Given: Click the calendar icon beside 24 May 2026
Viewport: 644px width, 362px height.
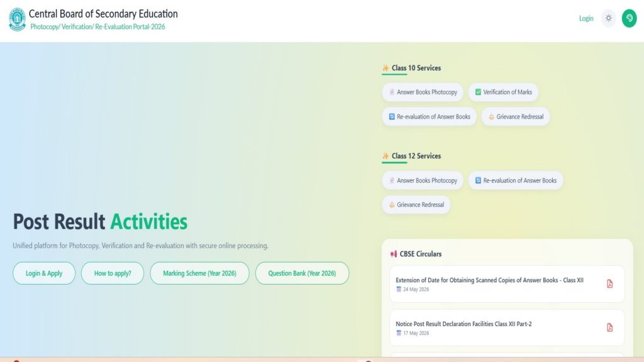Looking at the screenshot, I should click(x=398, y=289).
